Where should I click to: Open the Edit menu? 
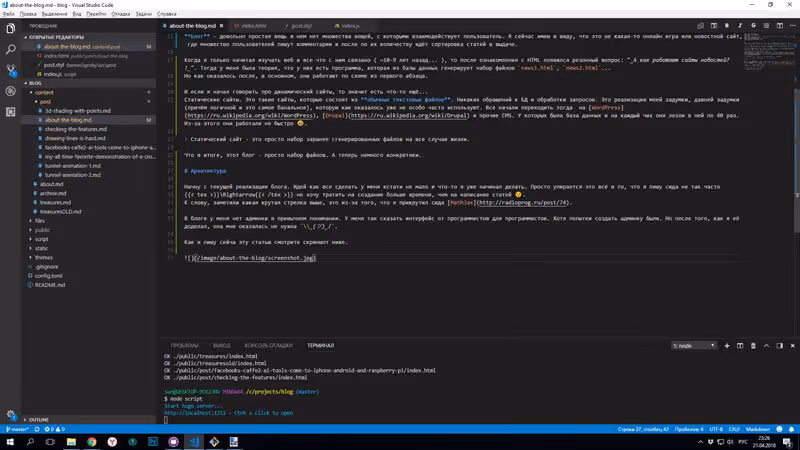28,14
